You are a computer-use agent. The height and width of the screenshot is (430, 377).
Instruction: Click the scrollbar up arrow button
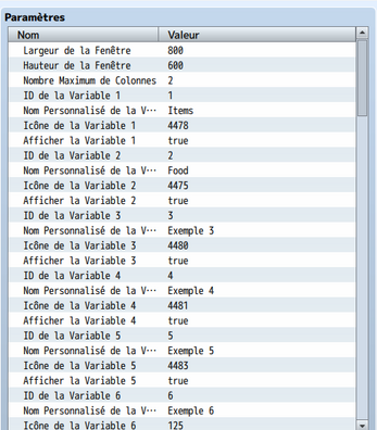coord(362,33)
